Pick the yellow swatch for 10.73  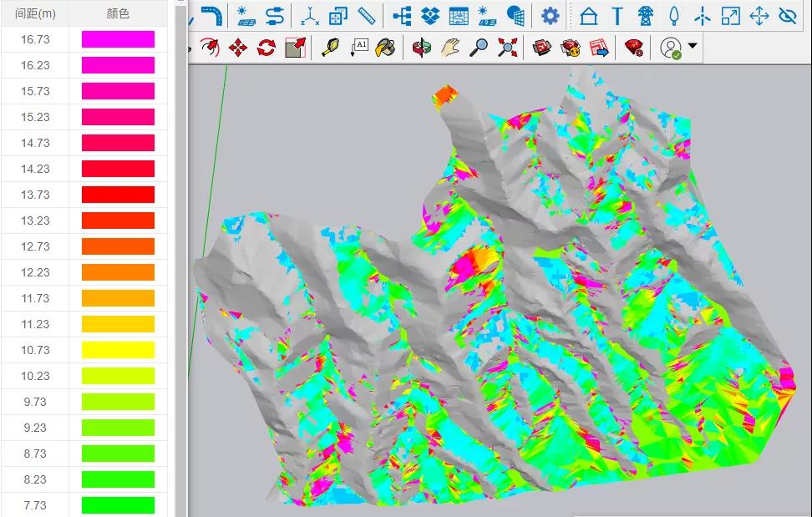coord(118,350)
